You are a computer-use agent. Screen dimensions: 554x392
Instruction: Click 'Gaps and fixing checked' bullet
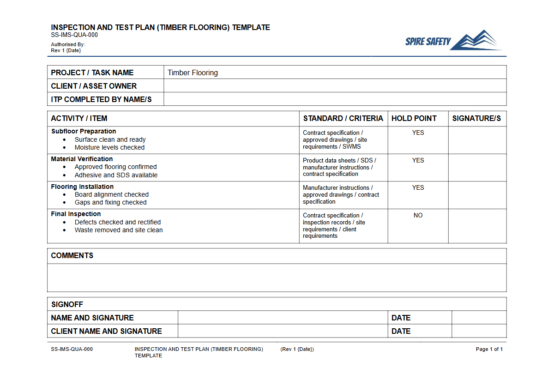[x=111, y=202]
